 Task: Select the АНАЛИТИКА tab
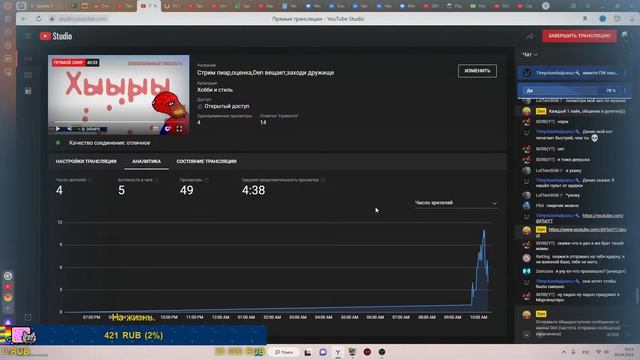pyautogui.click(x=146, y=161)
